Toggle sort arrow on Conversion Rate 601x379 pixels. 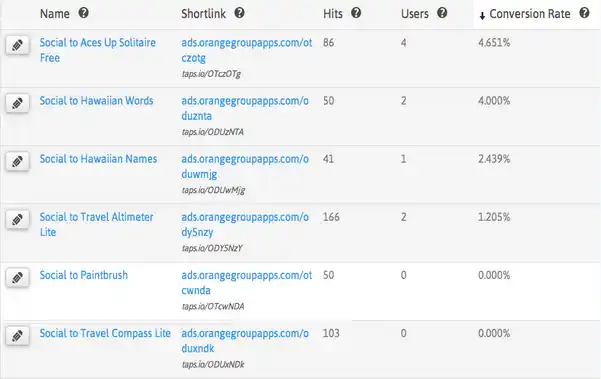(482, 15)
